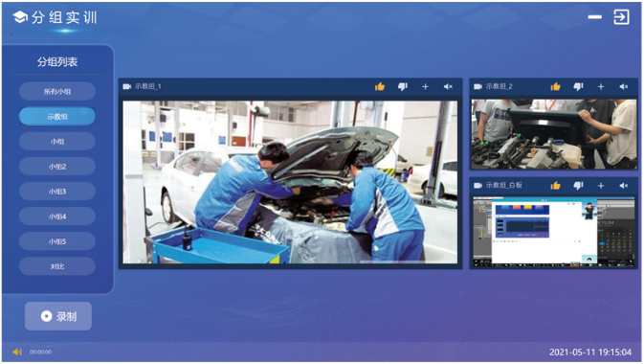
Task: Open the 示教组_2 video thumbnail
Action: tap(554, 134)
